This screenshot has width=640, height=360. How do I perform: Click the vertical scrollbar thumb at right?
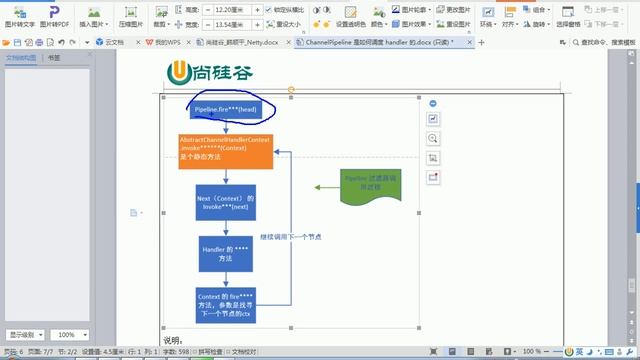631,285
